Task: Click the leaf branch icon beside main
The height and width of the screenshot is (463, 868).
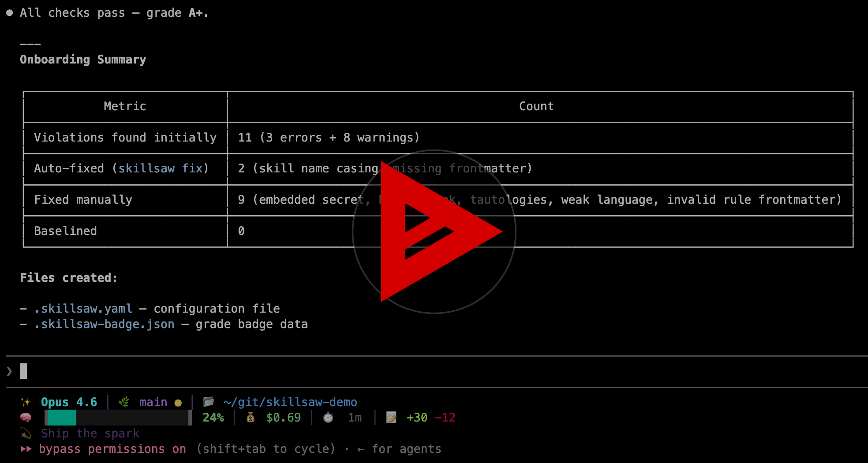Action: point(124,402)
